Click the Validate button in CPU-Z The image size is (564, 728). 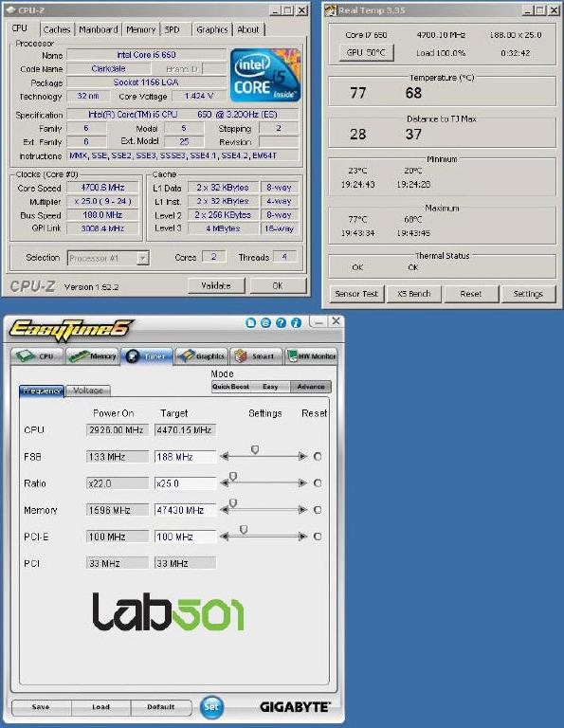click(216, 285)
